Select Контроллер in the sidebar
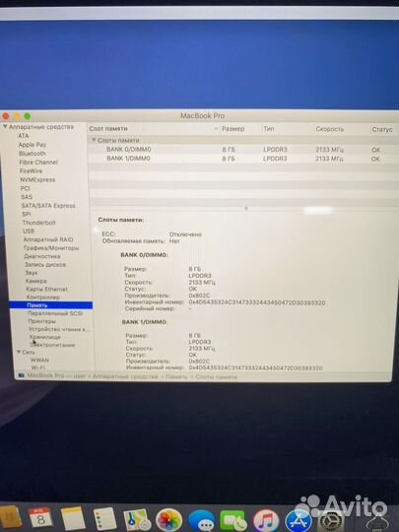 [x=43, y=298]
